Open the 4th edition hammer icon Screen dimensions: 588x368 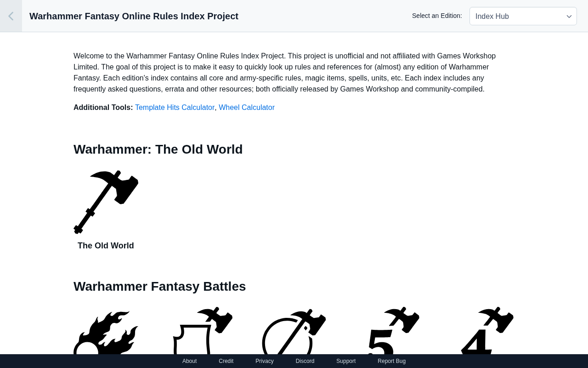pyautogui.click(x=487, y=330)
